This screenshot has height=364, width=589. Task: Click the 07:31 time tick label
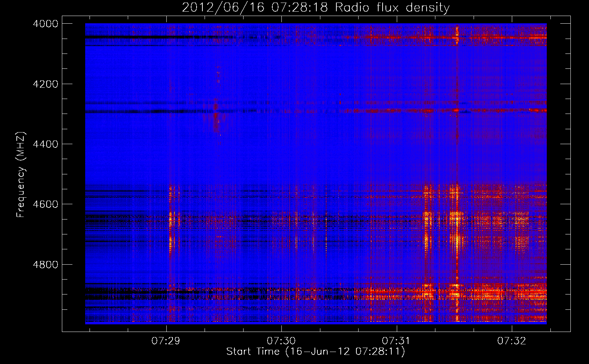pyautogui.click(x=396, y=341)
